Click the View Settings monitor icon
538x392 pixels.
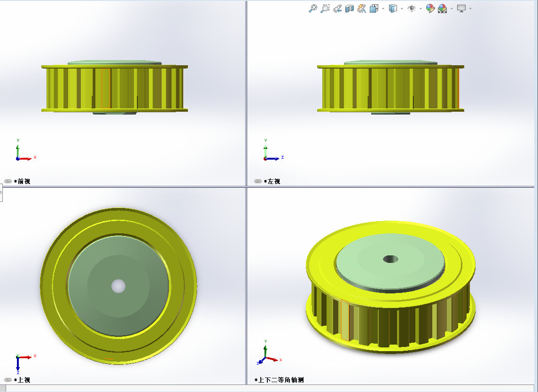pyautogui.click(x=461, y=8)
